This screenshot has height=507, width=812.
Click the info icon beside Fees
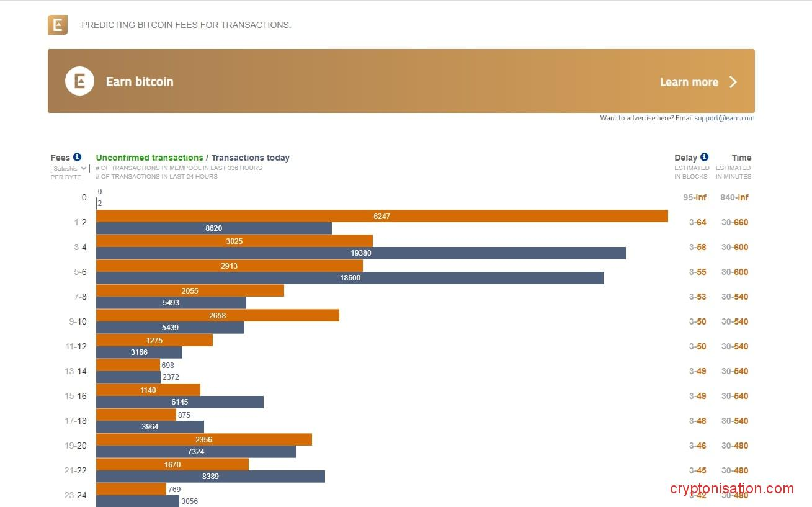coord(77,157)
